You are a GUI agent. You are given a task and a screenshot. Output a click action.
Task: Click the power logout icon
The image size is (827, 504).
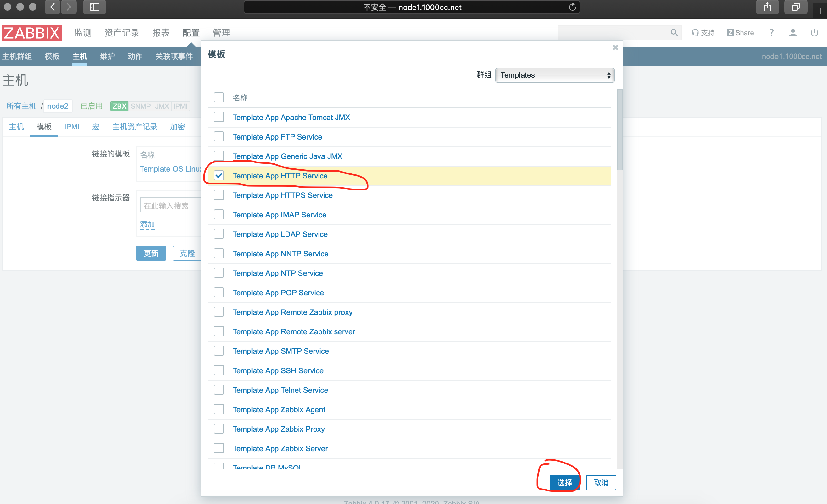(x=814, y=33)
